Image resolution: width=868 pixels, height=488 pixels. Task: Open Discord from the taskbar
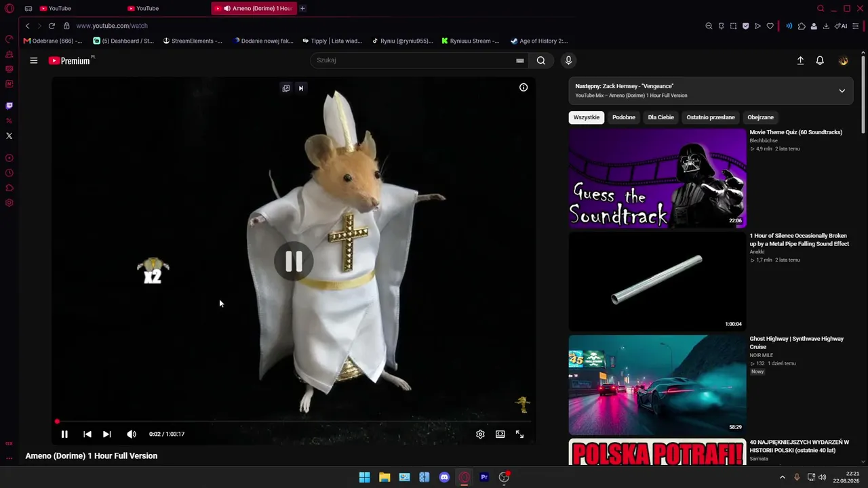[x=444, y=477]
